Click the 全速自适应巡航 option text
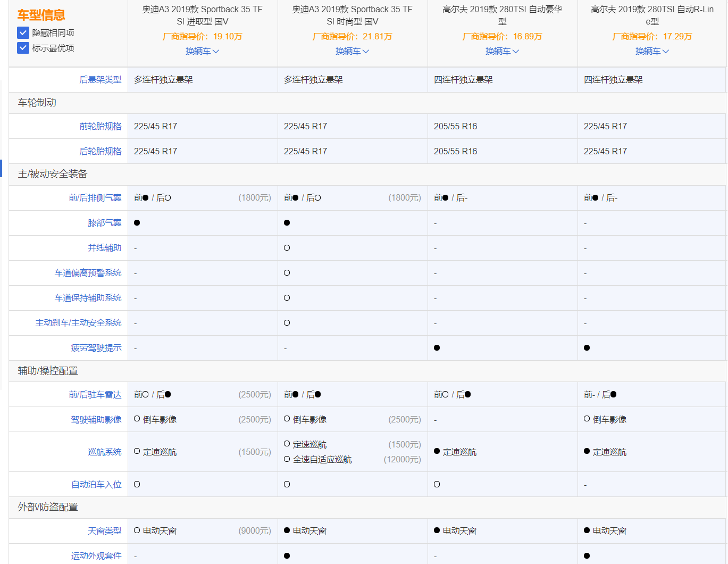The width and height of the screenshot is (728, 564). [x=322, y=460]
